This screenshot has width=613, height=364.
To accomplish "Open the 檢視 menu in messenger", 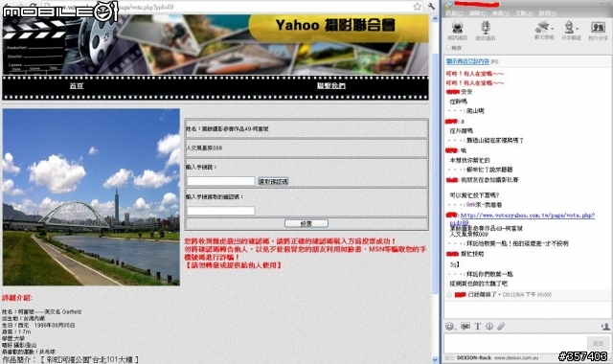I will tap(500, 13).
